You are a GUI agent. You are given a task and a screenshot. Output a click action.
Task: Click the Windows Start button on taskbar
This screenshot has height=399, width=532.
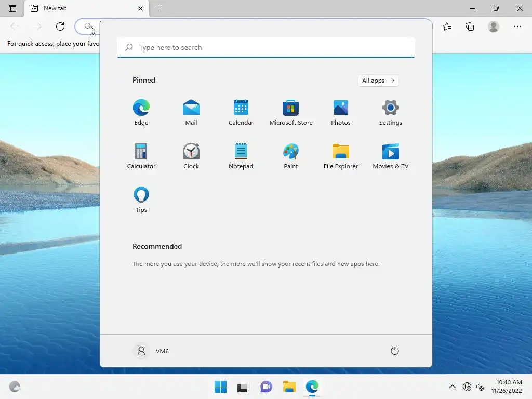pyautogui.click(x=220, y=387)
